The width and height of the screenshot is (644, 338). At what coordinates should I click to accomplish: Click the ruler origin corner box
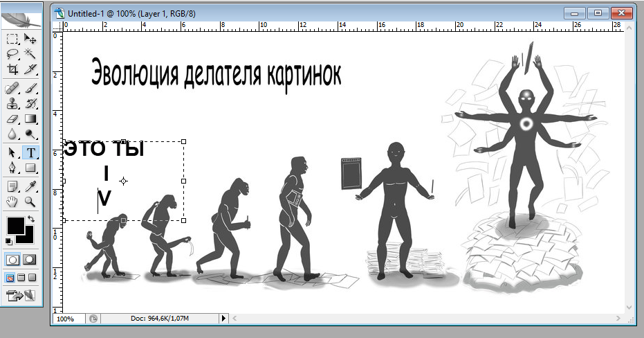point(57,27)
